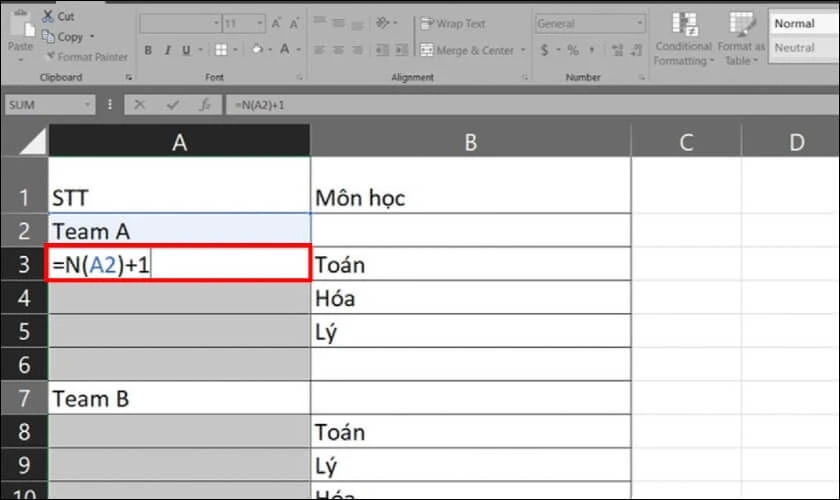The height and width of the screenshot is (500, 840).
Task: Apply the Normal cell style
Action: coord(804,24)
